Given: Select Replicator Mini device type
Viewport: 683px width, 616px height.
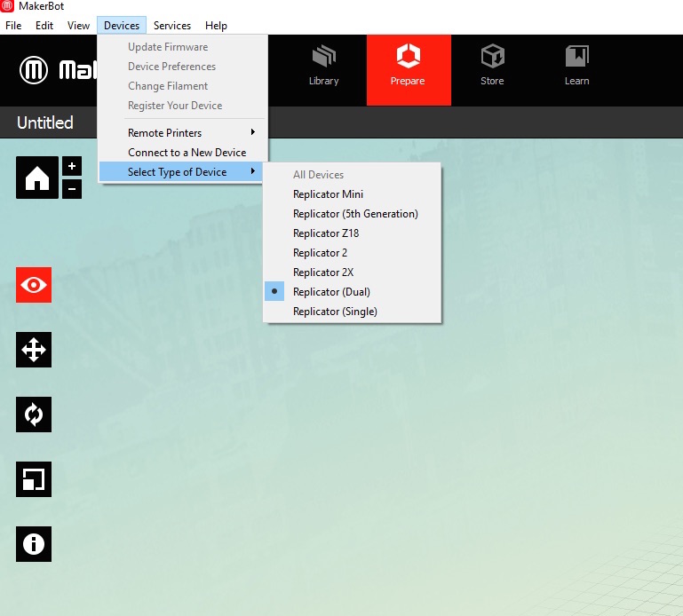Looking at the screenshot, I should click(353, 194).
